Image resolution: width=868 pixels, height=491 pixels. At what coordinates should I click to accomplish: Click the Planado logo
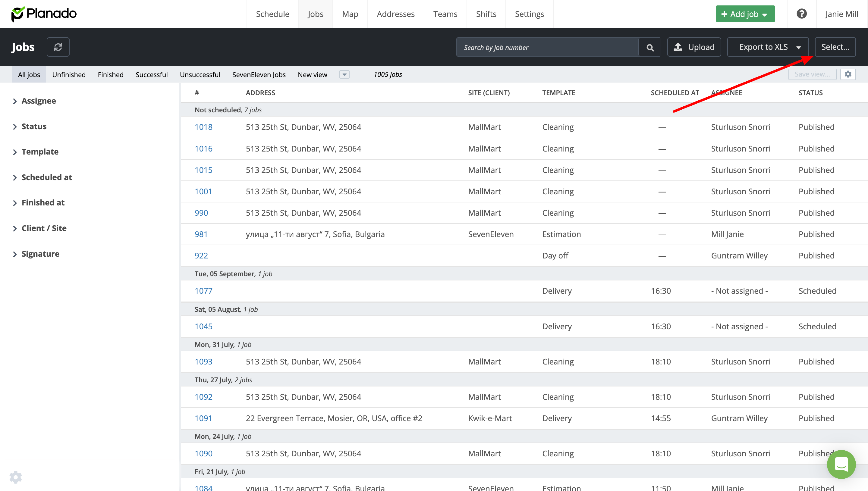tap(44, 14)
